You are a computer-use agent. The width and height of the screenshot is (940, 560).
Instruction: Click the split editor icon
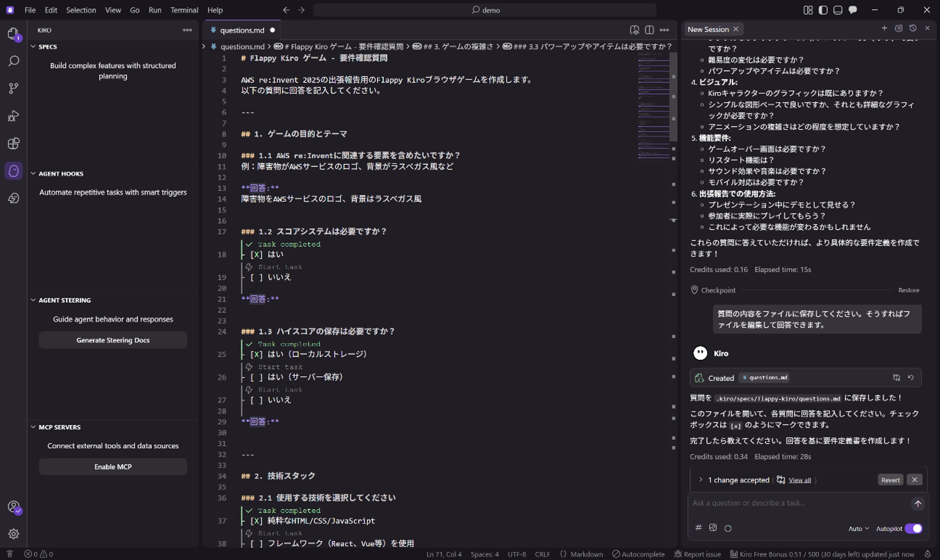pyautogui.click(x=649, y=30)
